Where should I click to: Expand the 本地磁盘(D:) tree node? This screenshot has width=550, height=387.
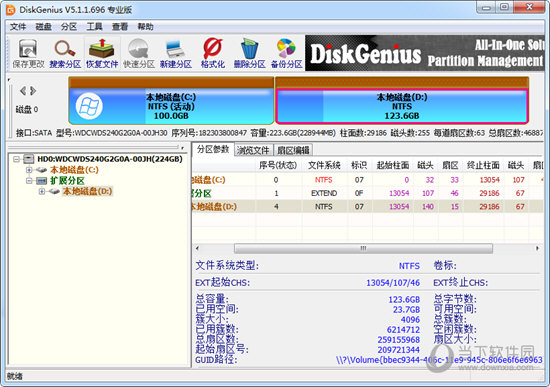click(42, 192)
